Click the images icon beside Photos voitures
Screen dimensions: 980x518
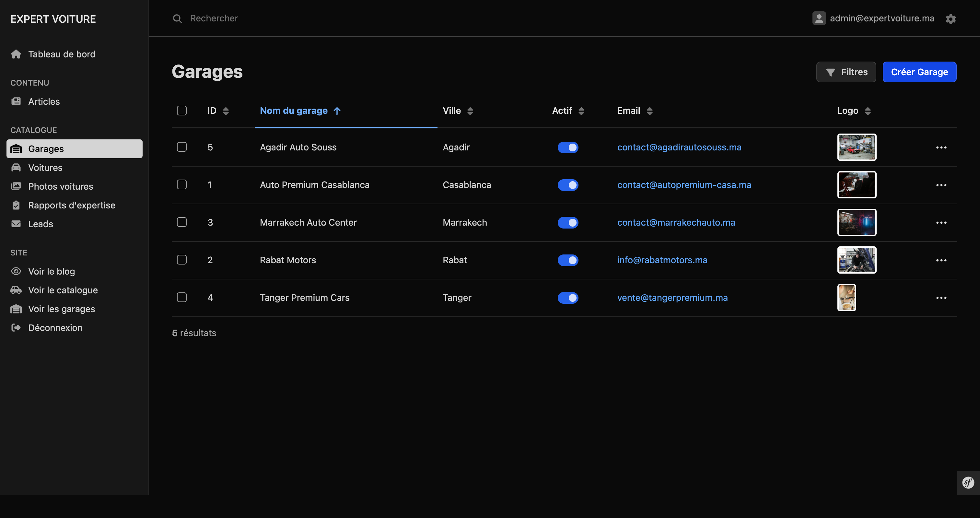tap(16, 186)
